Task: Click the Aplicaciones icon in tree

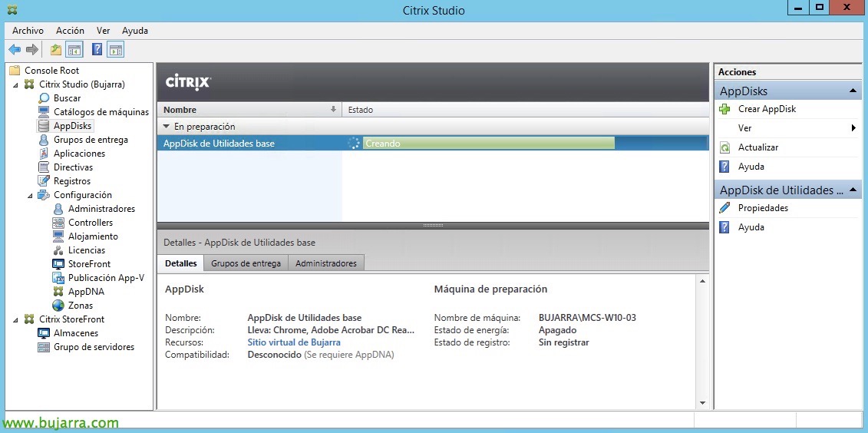Action: [x=44, y=154]
